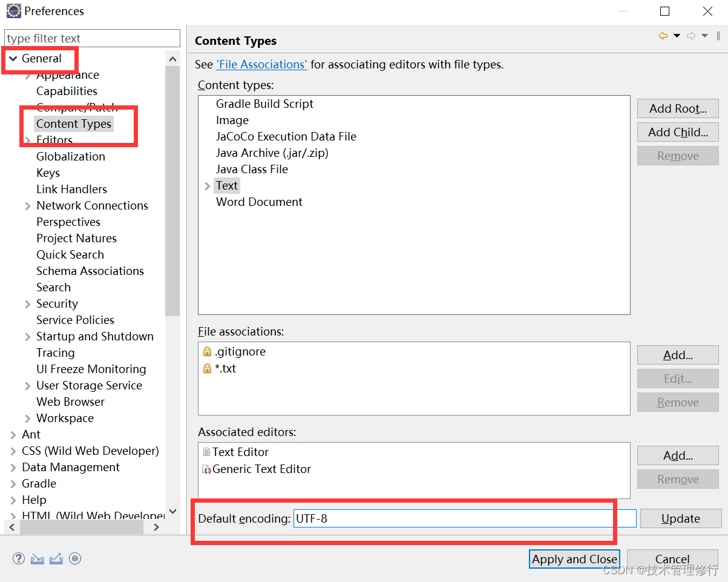
Task: Expand CSS (Wild Web Developer) category
Action: (x=13, y=451)
